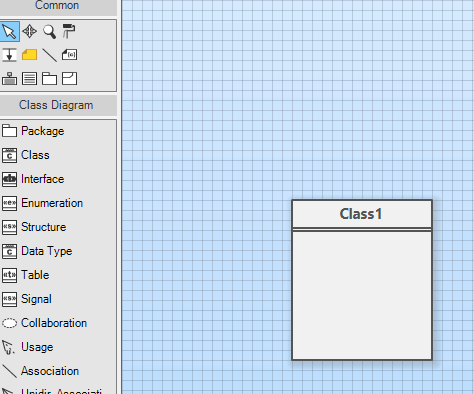Pick the Structure element tool
474x394 pixels.
click(x=58, y=227)
